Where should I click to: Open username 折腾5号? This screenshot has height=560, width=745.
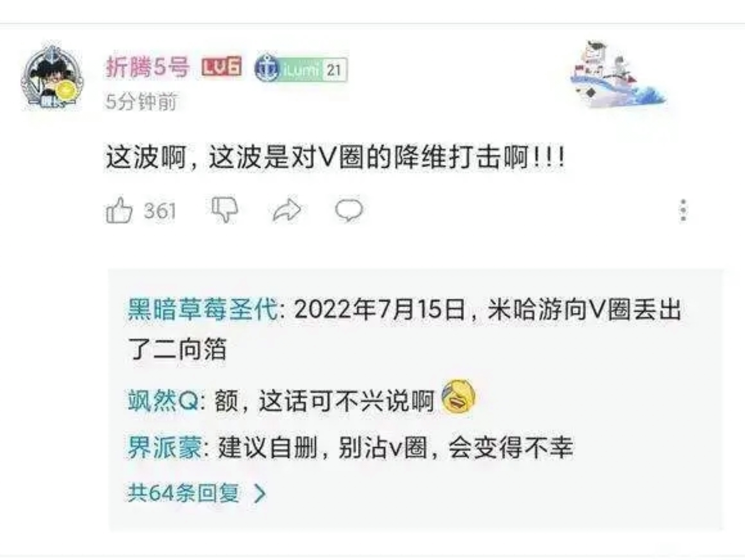tap(147, 67)
